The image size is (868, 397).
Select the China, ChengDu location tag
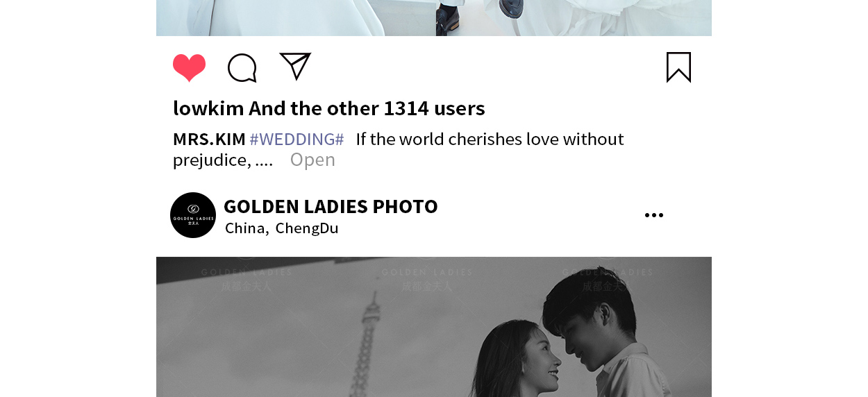point(281,228)
